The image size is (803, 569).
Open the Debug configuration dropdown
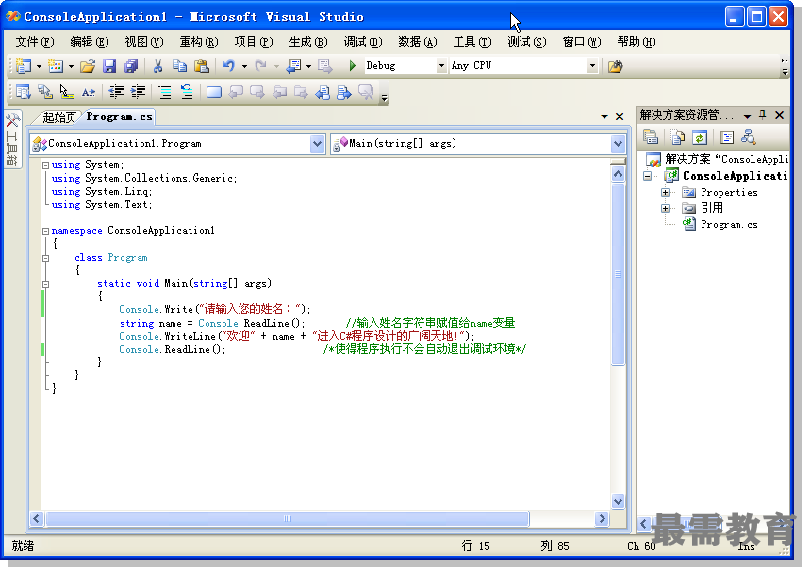tap(441, 66)
